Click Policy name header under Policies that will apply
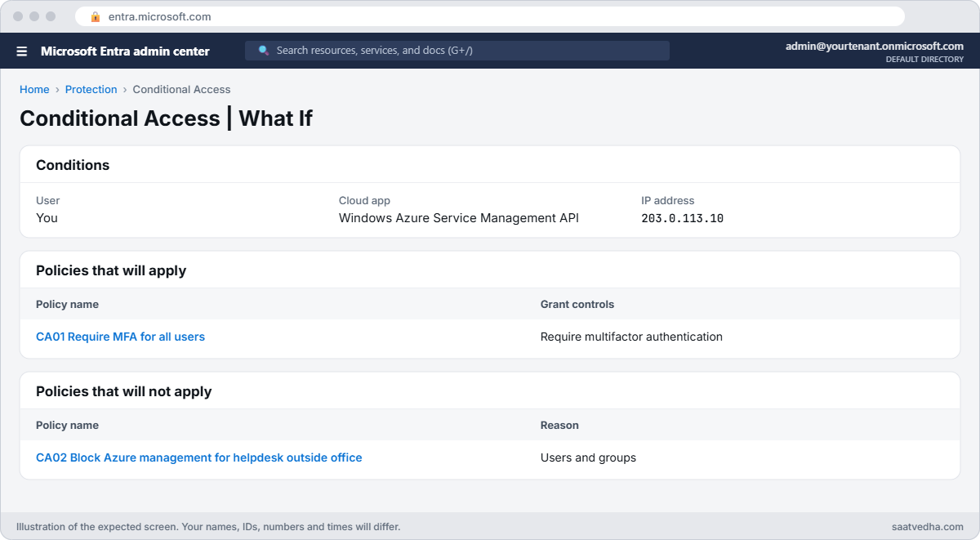This screenshot has width=980, height=540. [x=67, y=304]
